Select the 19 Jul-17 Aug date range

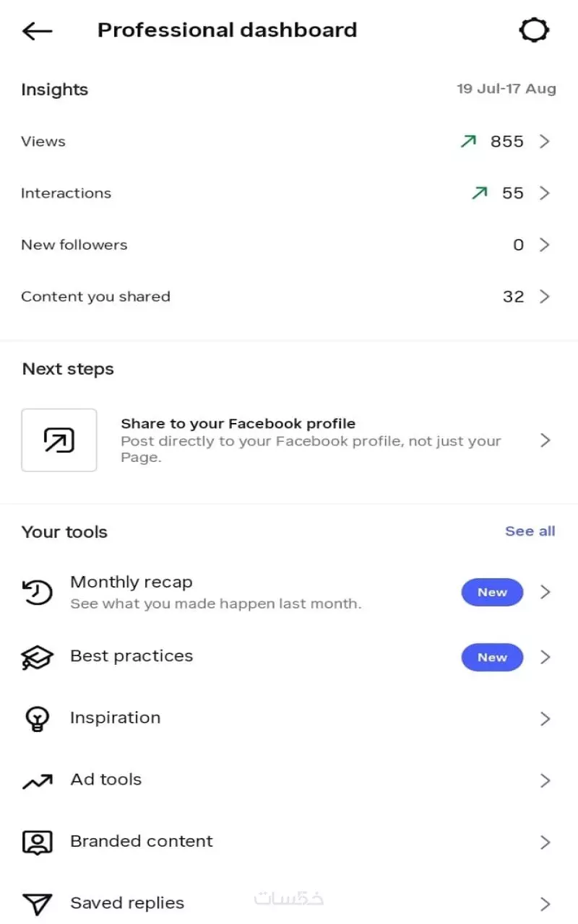click(506, 89)
